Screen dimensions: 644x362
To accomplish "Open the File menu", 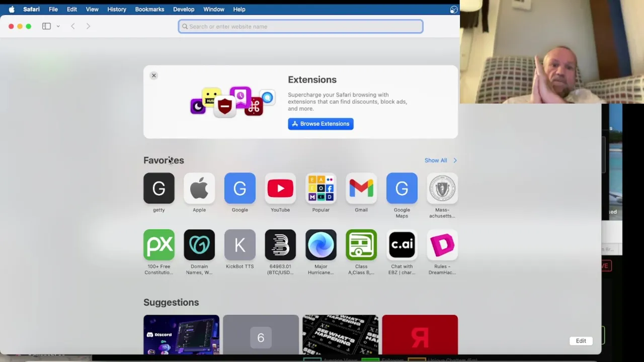I will click(x=53, y=9).
